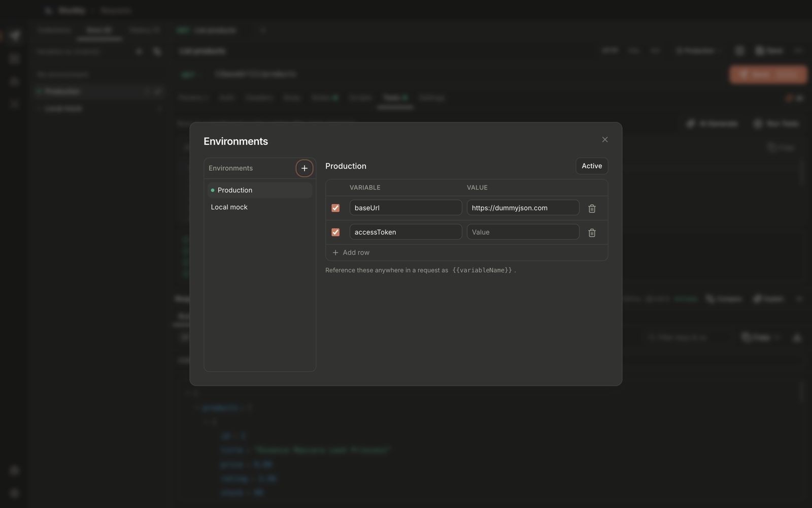
Task: Uncheck the accessToken variable checkbox
Action: (x=335, y=232)
